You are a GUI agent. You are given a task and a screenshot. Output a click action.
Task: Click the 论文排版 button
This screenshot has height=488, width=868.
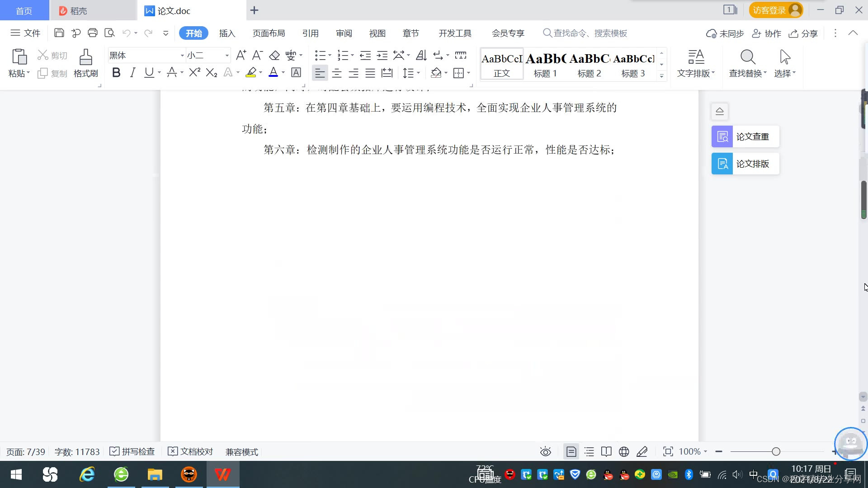point(745,164)
